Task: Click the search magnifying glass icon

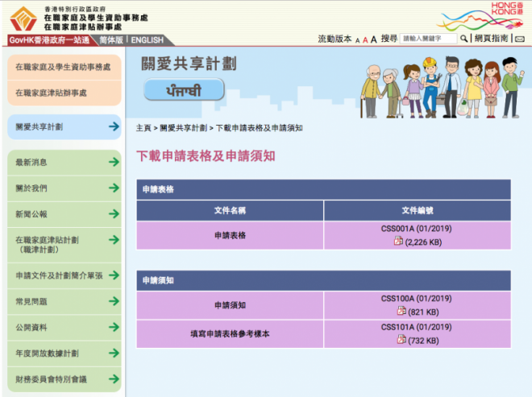Action: point(463,39)
